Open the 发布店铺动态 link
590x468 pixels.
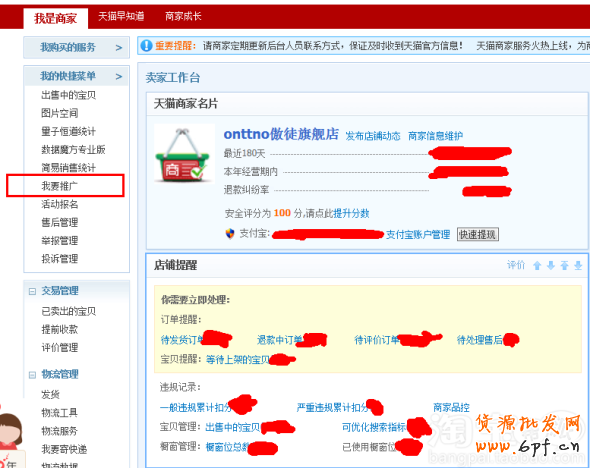[373, 136]
